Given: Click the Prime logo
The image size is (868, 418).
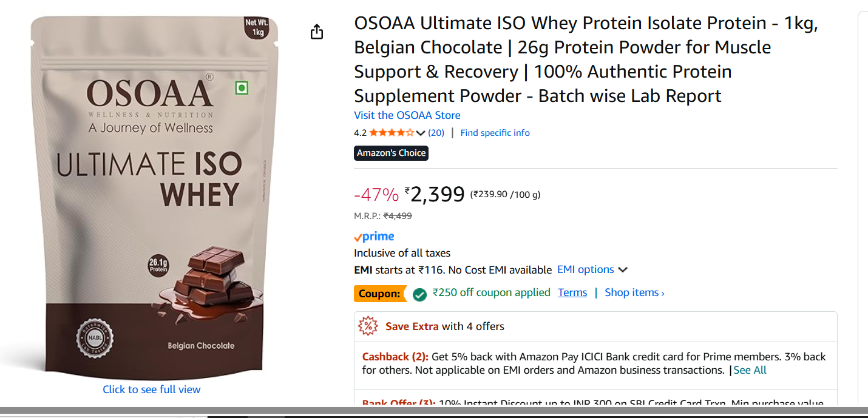Looking at the screenshot, I should pos(374,237).
